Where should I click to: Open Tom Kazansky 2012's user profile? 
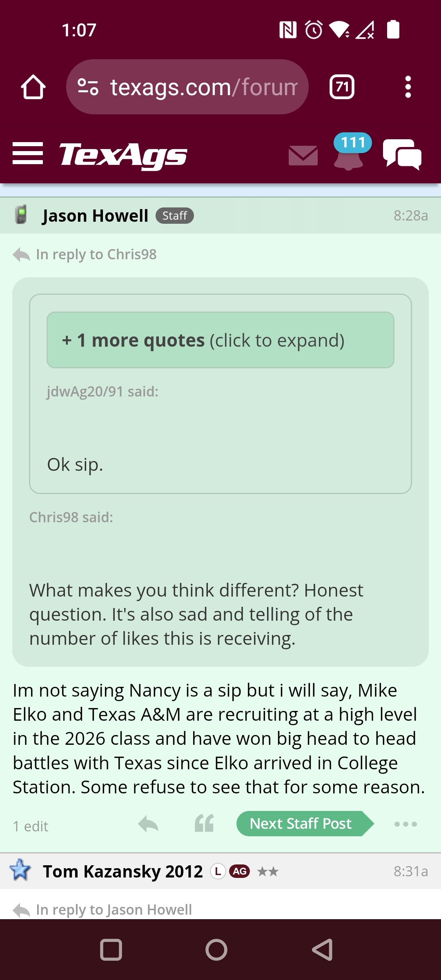pyautogui.click(x=123, y=871)
